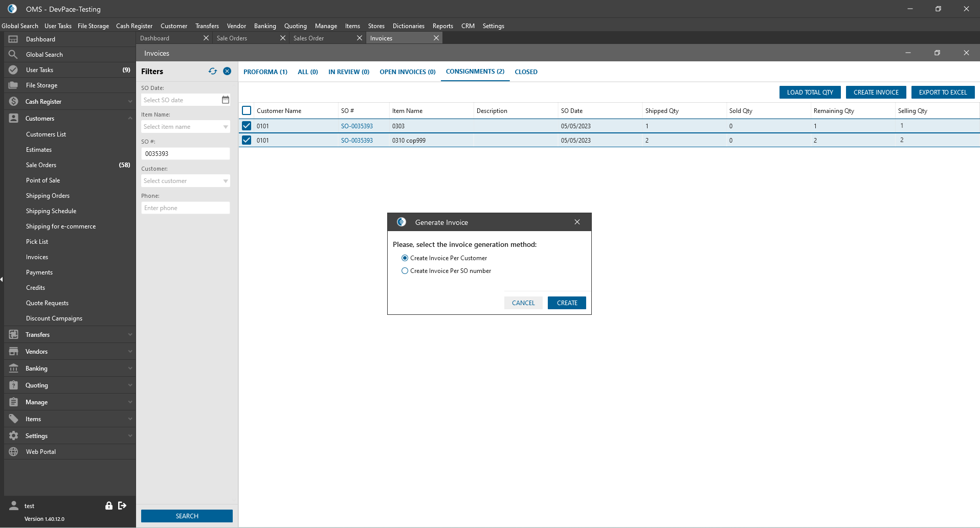Click the test user avatar icon
980x528 pixels.
point(14,506)
